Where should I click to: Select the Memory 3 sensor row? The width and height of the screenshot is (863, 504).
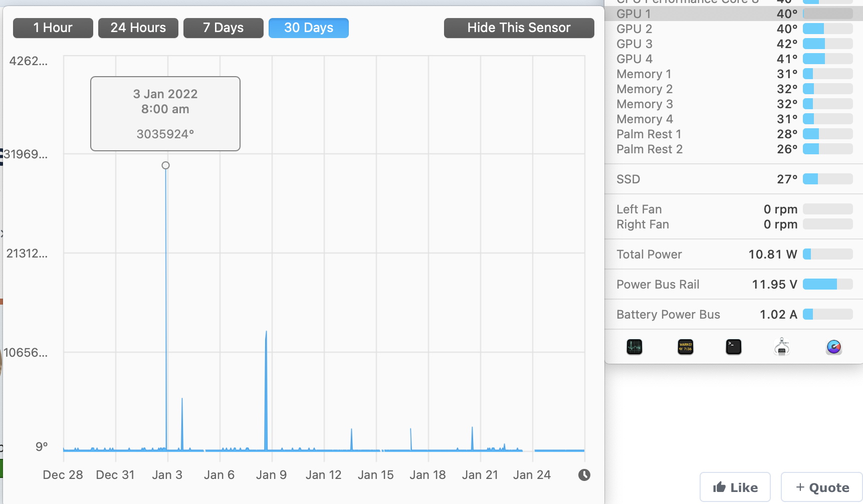coord(734,104)
